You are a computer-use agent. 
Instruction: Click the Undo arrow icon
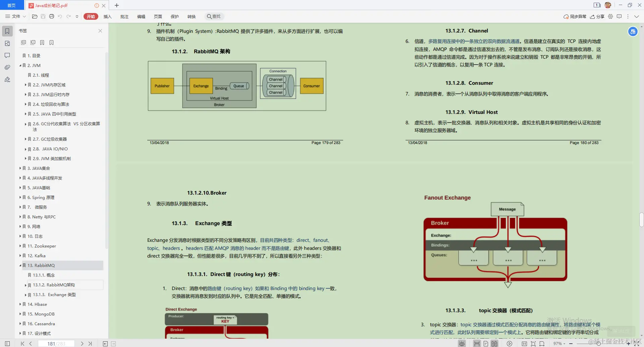tap(60, 16)
